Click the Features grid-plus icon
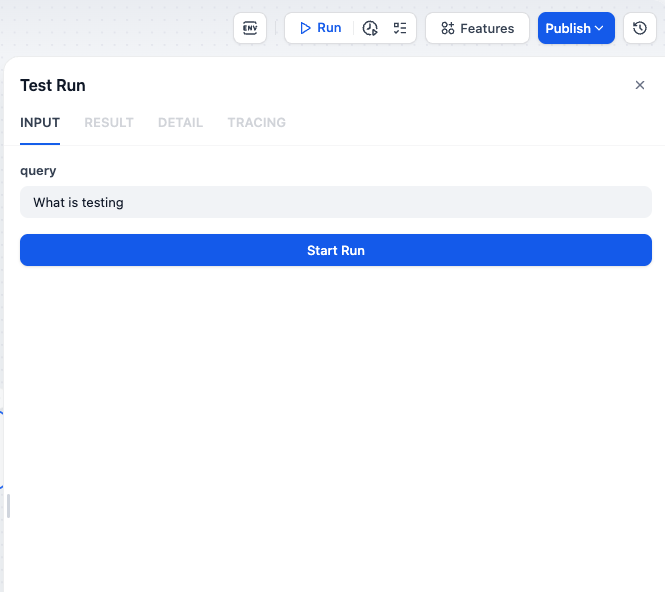This screenshot has width=665, height=592. pos(448,28)
